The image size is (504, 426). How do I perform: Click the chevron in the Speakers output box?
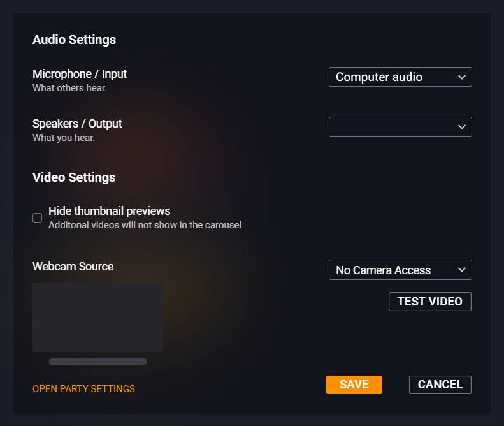coord(462,127)
